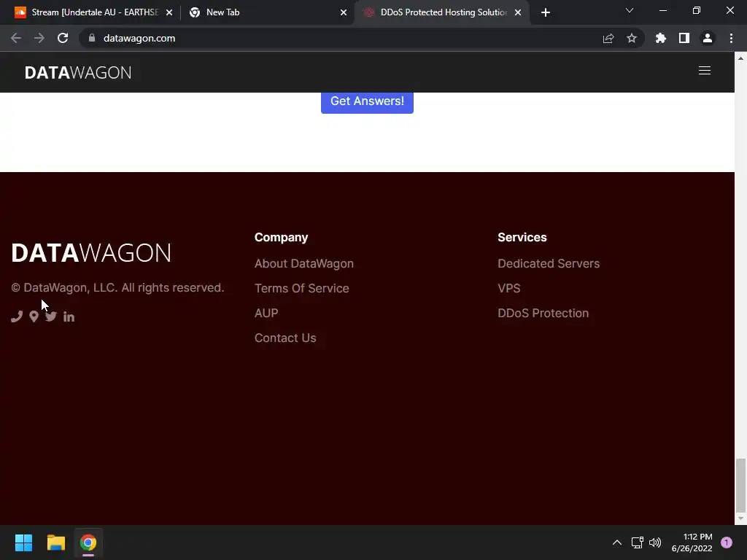Toggle Chrome side panel icon
Viewport: 747px width, 560px height.
[684, 38]
